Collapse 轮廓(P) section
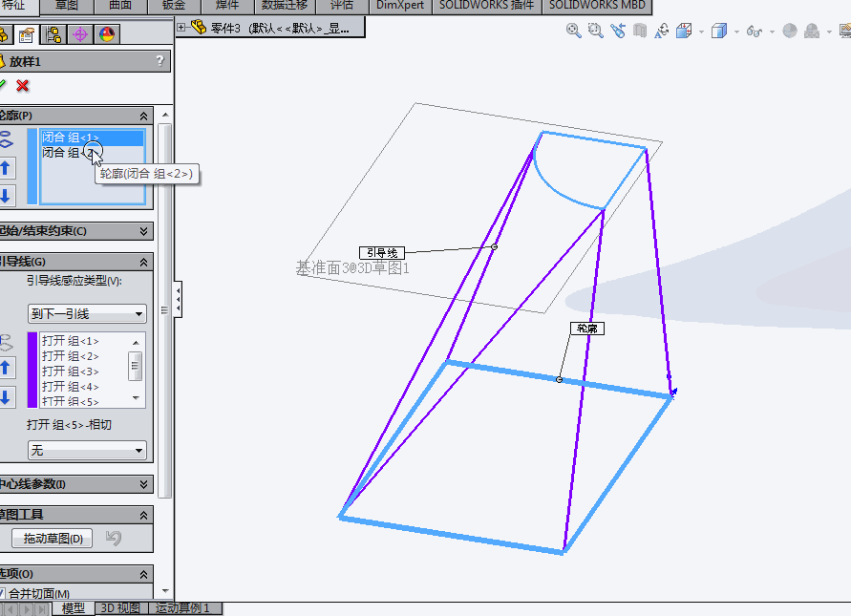 [x=143, y=117]
